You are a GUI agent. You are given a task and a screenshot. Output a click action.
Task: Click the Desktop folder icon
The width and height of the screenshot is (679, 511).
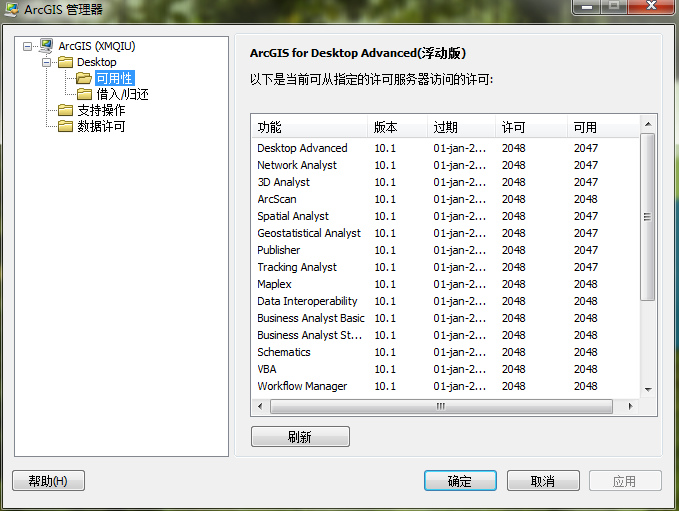65,62
